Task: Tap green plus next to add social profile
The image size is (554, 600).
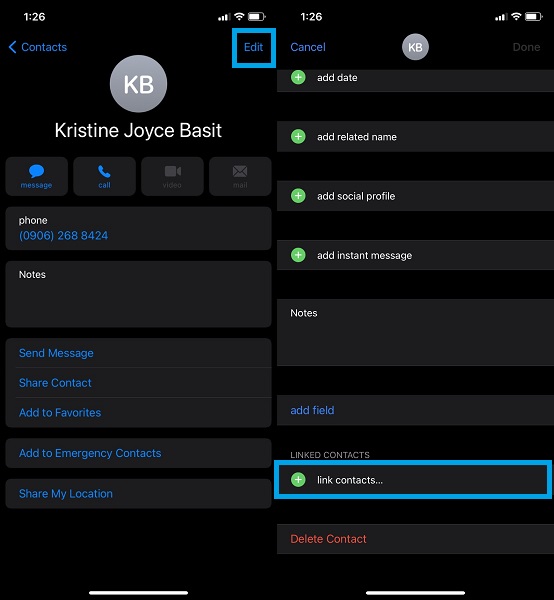Action: [298, 196]
